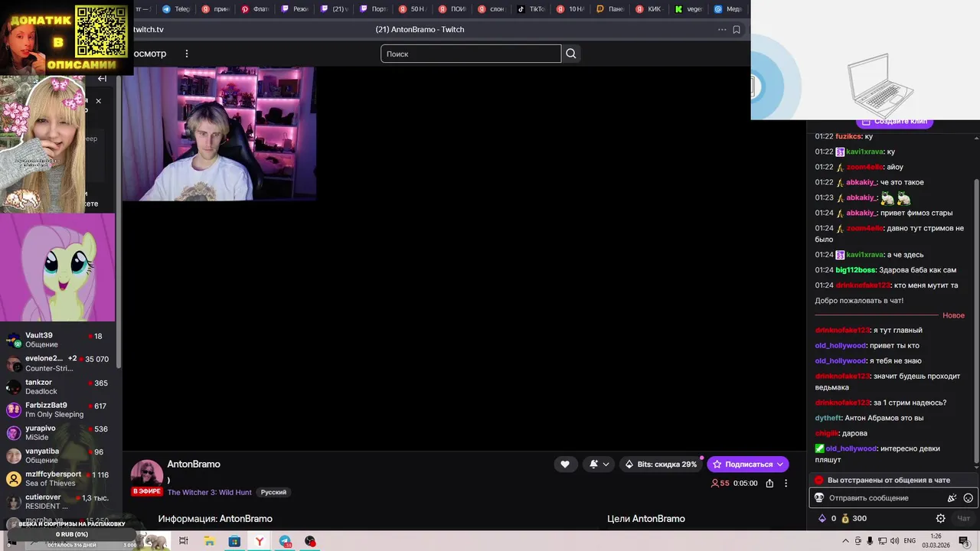Click the share stream icon
This screenshot has width=980, height=551.
pyautogui.click(x=769, y=484)
